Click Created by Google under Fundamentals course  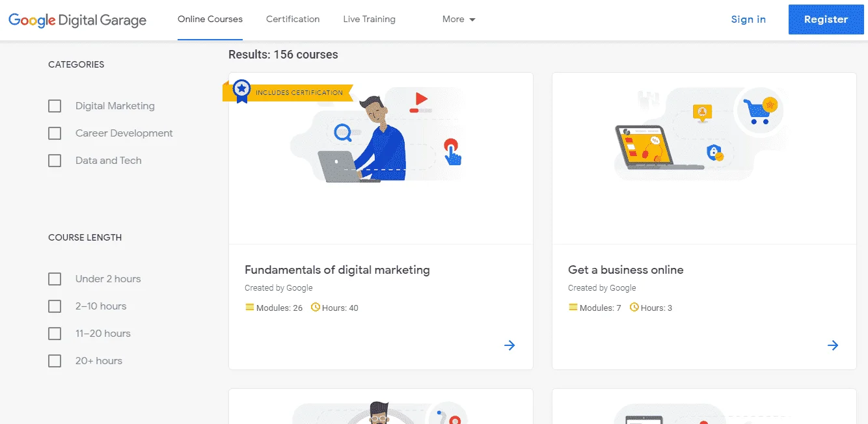point(278,288)
